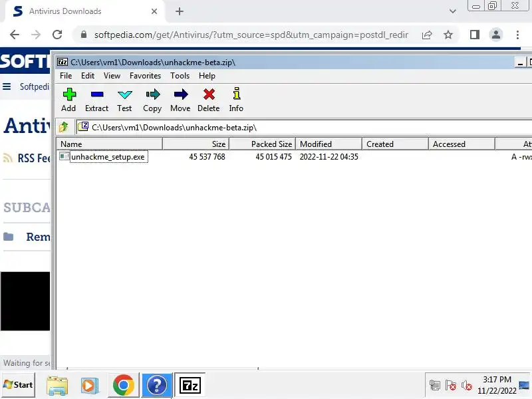Image resolution: width=532 pixels, height=399 pixels.
Task: Open Action Center flag in the tray
Action: (x=451, y=386)
